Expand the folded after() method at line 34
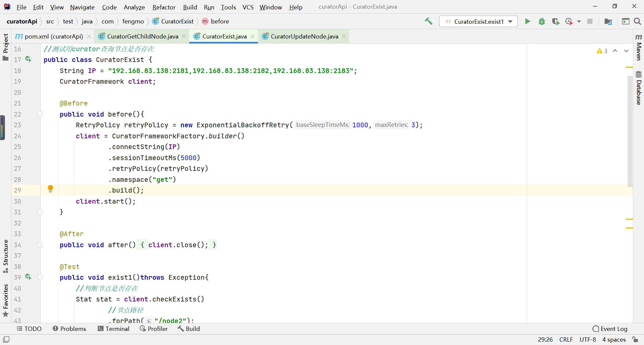 tap(40, 245)
